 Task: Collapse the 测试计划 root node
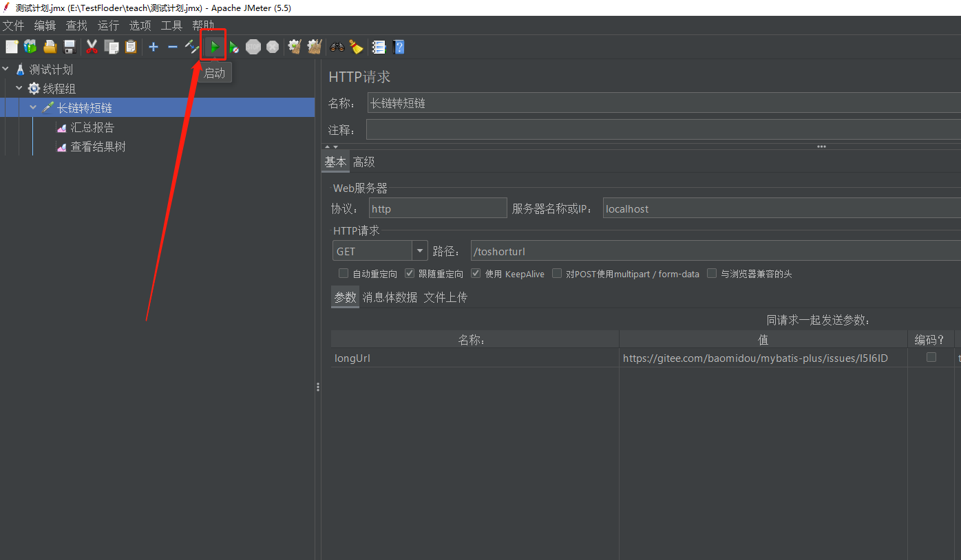[x=6, y=69]
